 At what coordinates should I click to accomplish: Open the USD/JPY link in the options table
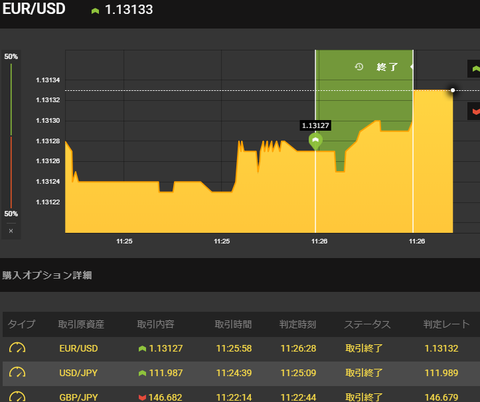tap(78, 373)
